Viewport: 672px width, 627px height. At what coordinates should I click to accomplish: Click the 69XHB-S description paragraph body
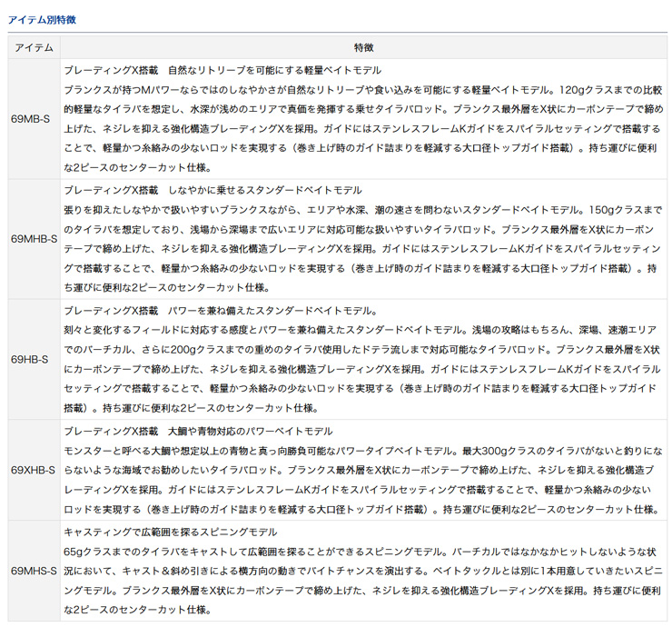pyautogui.click(x=363, y=480)
